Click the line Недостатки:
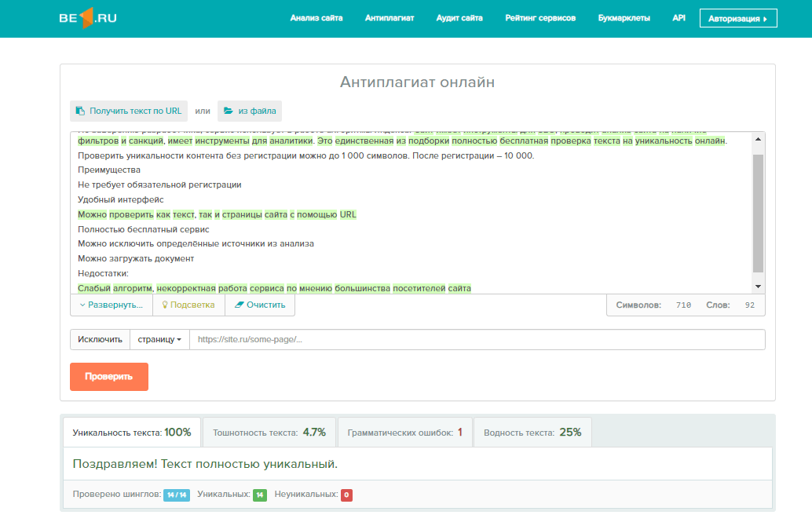Screen dimensions: 812x515 click(x=103, y=273)
